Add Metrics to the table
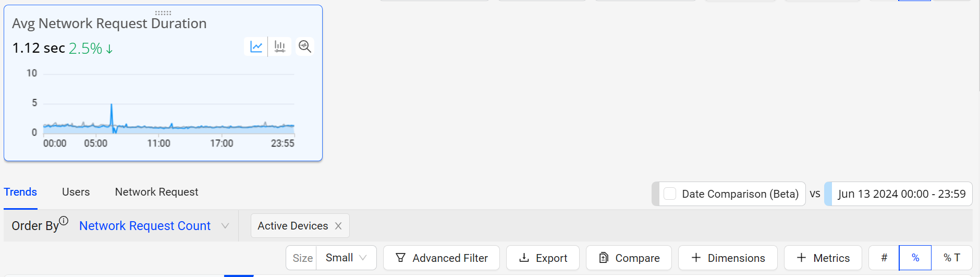 coord(823,258)
